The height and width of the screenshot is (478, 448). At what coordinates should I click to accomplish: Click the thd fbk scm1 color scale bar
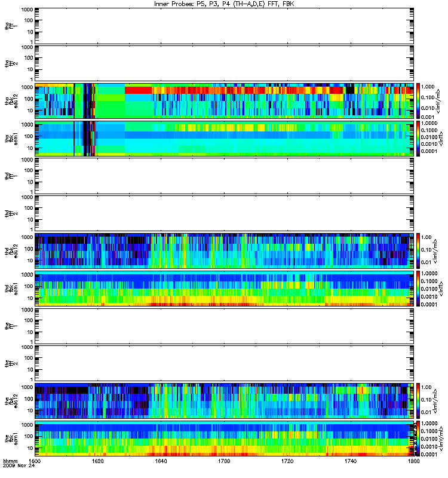[418, 289]
